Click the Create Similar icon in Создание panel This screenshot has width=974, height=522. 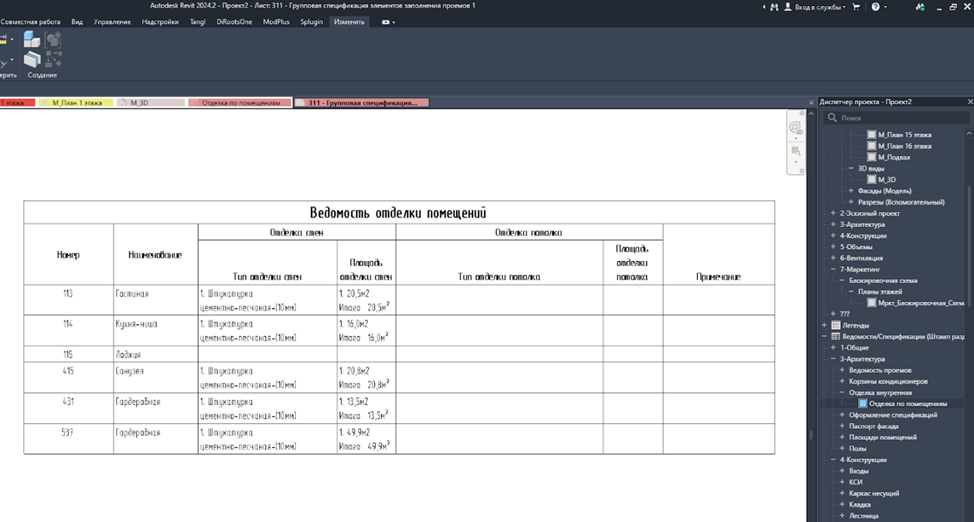click(x=53, y=60)
